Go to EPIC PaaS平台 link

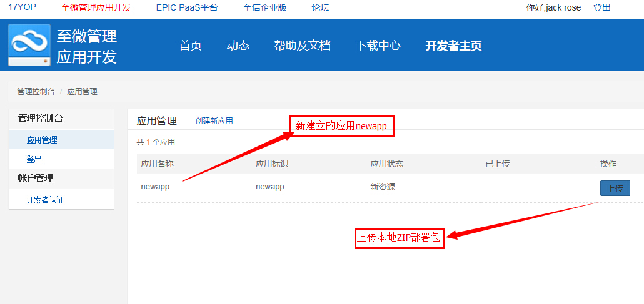(x=188, y=7)
